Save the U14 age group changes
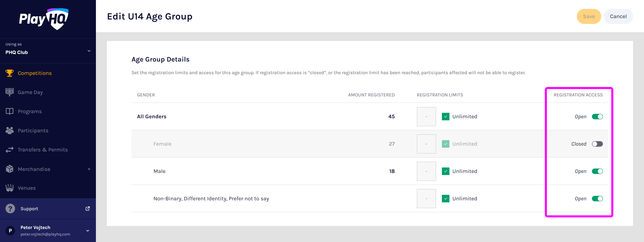 [589, 16]
